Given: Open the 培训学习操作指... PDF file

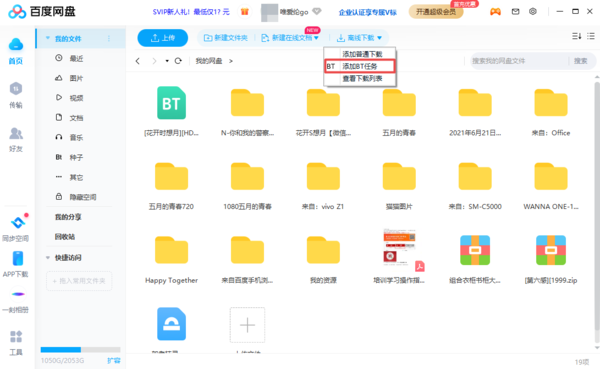Looking at the screenshot, I should coord(399,256).
